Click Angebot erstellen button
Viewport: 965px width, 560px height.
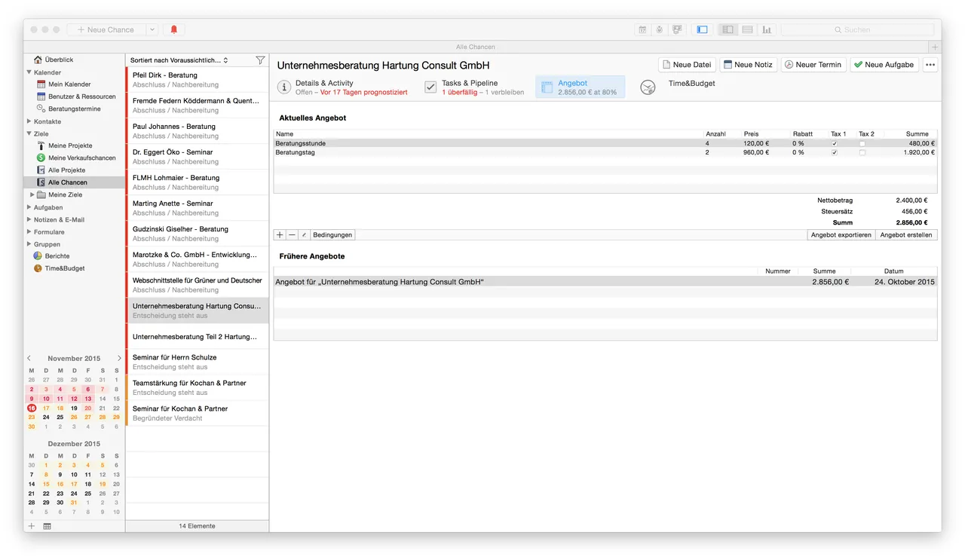coord(907,235)
